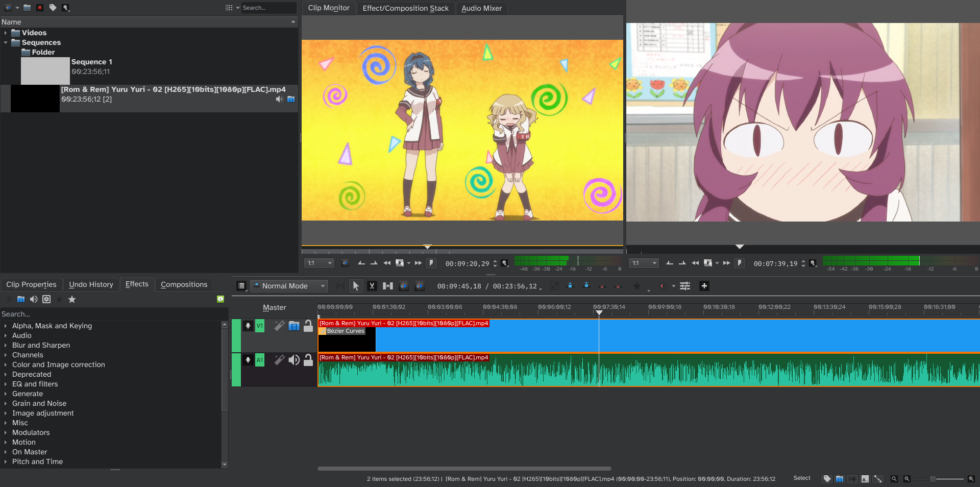Expand the Motion effects category
Image resolution: width=980 pixels, height=487 pixels.
tap(6, 442)
